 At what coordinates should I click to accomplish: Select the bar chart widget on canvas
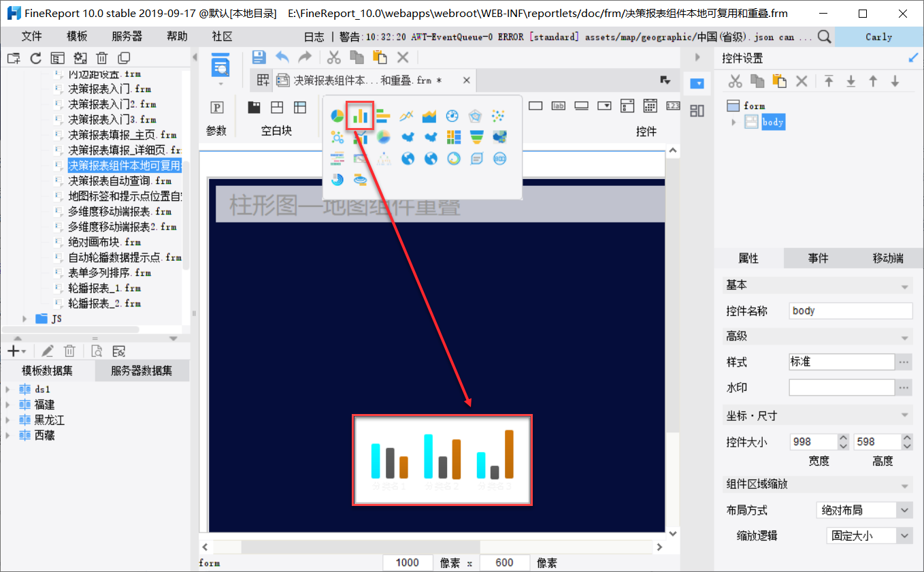click(x=442, y=460)
